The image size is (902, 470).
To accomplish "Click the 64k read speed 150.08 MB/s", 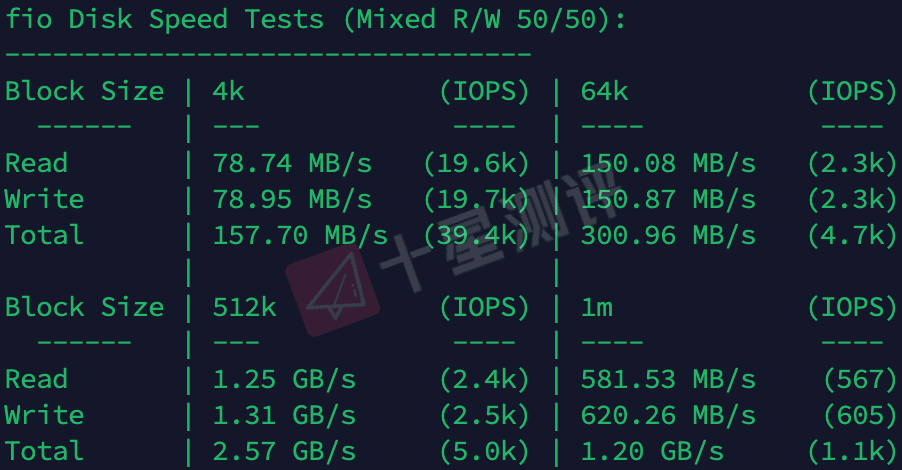I will click(668, 163).
